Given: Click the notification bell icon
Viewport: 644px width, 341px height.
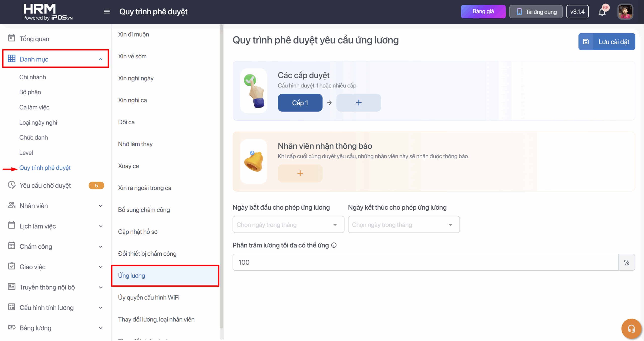Looking at the screenshot, I should click(x=602, y=12).
